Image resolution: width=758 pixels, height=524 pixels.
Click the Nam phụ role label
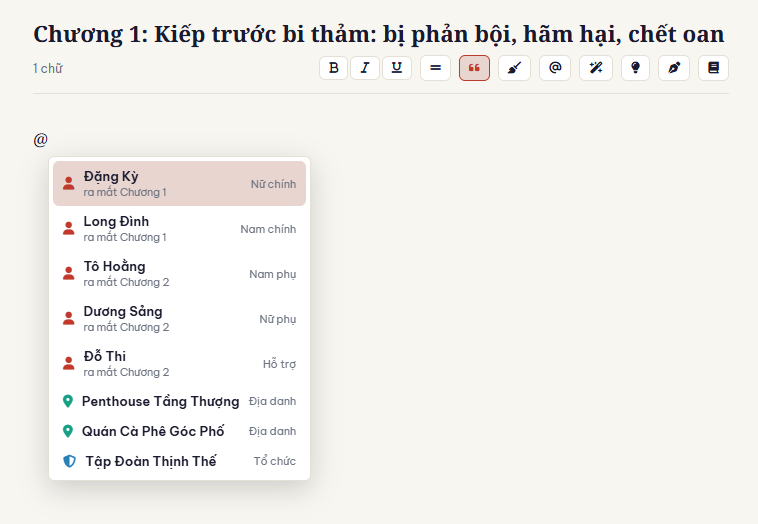click(273, 274)
